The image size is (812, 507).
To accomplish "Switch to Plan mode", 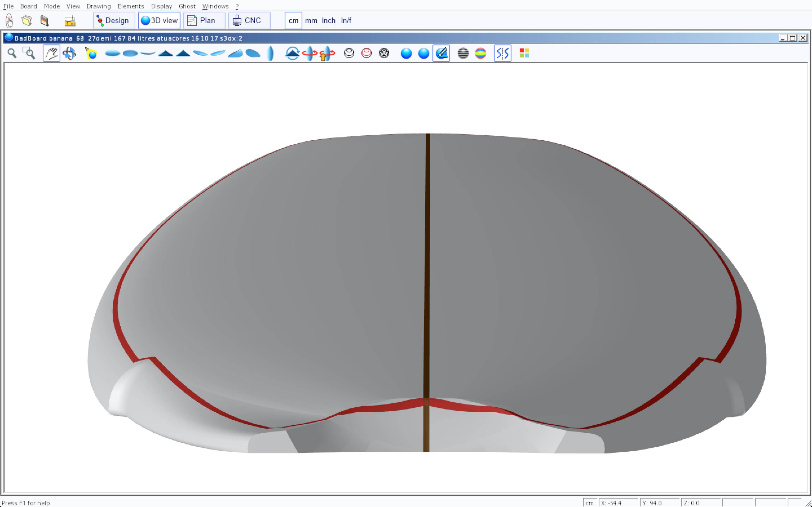I will click(204, 21).
